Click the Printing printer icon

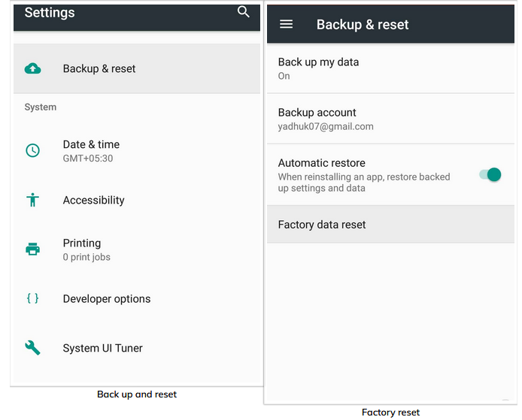pos(33,249)
